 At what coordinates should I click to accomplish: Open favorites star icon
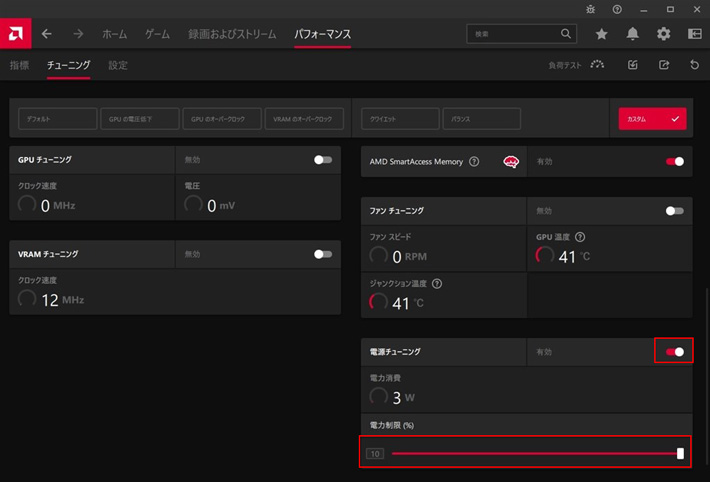pos(601,34)
